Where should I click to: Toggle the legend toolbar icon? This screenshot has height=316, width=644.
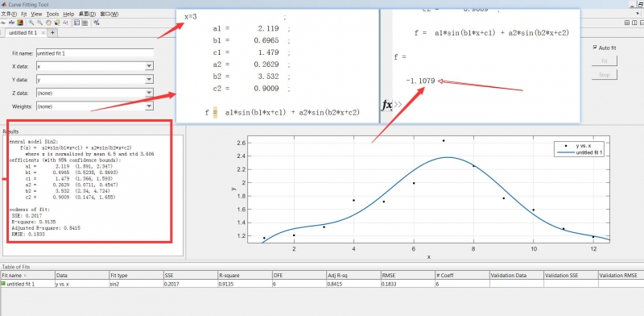76,23
